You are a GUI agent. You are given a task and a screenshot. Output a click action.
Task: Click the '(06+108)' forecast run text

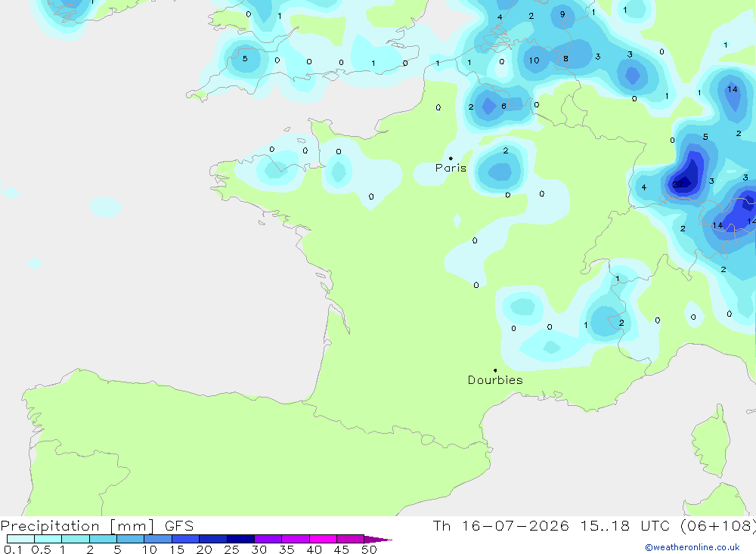tap(718, 525)
